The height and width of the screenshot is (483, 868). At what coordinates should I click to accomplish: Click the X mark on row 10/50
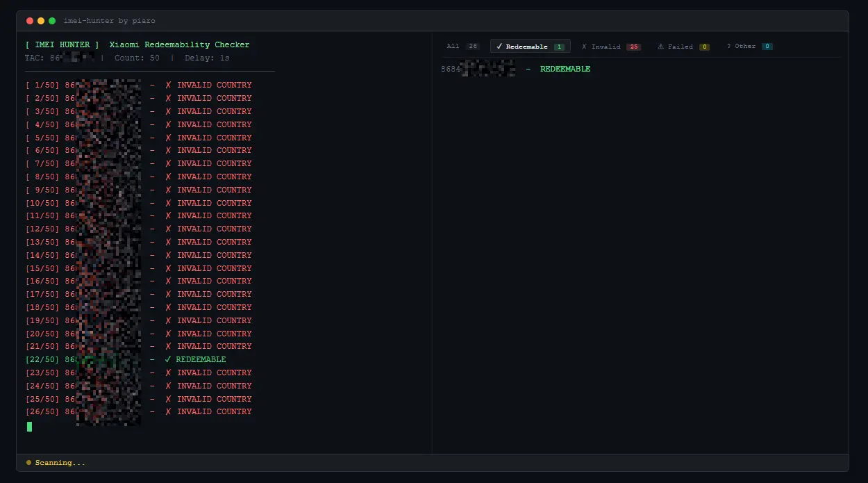(x=168, y=203)
